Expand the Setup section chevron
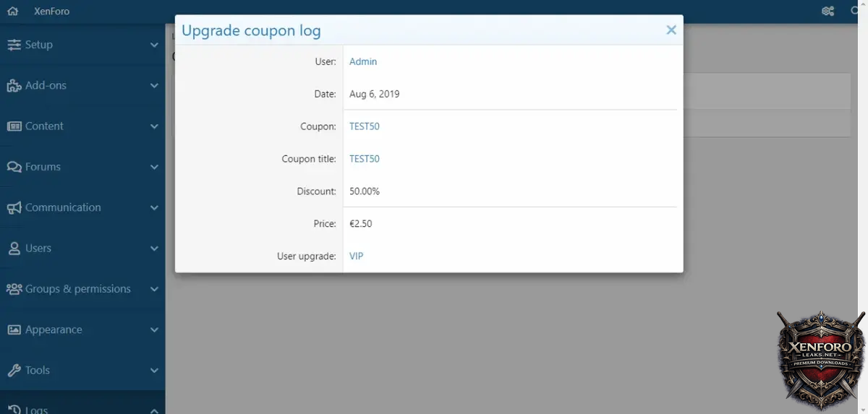 coord(154,45)
